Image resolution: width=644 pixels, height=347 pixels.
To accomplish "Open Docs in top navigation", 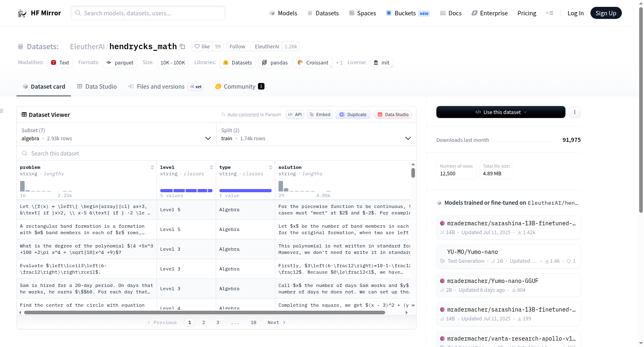I will (x=451, y=13).
